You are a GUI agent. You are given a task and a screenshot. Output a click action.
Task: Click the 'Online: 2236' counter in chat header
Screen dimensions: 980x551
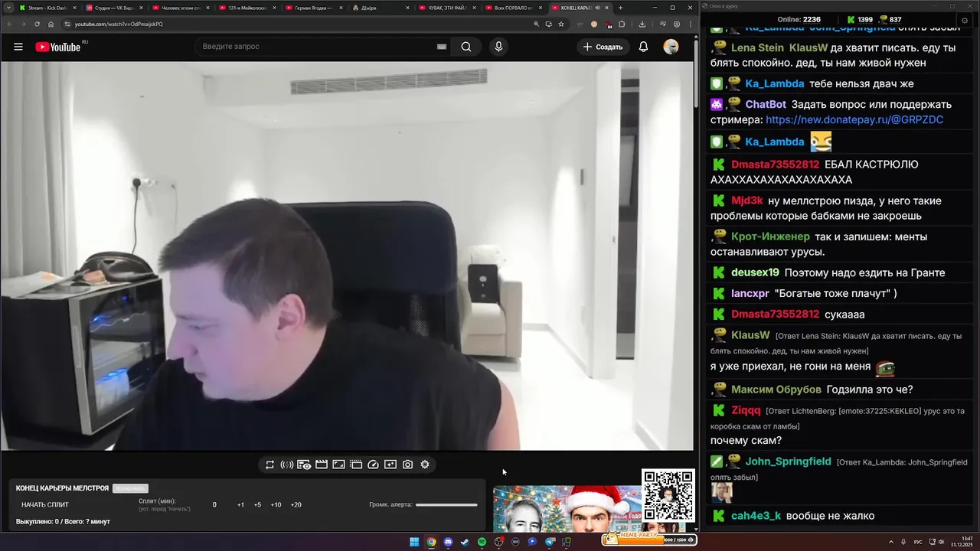[x=799, y=19]
